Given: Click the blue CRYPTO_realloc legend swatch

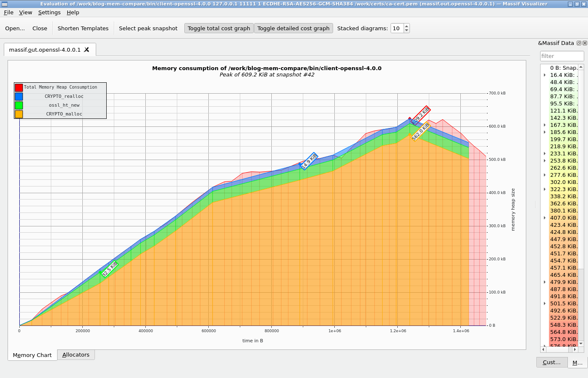Looking at the screenshot, I should pyautogui.click(x=19, y=96).
